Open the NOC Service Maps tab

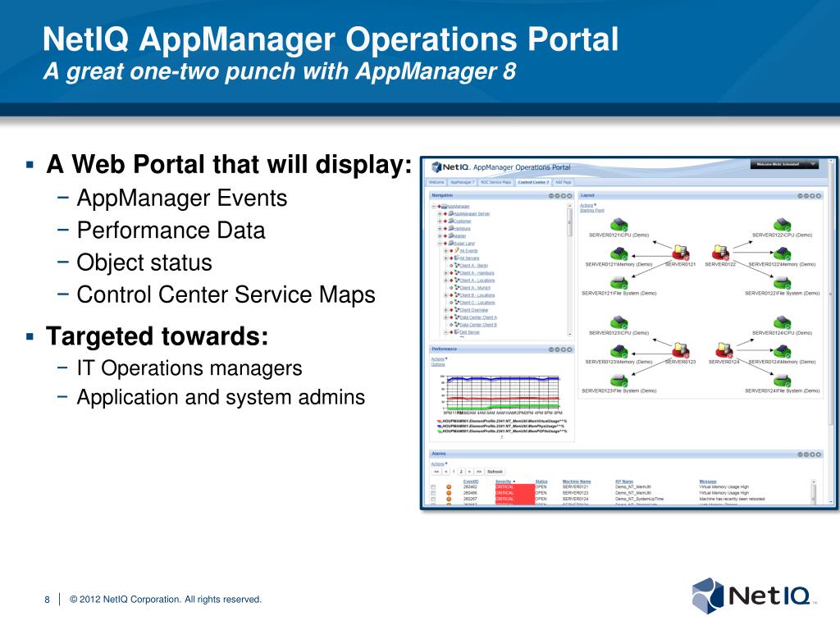(x=495, y=182)
